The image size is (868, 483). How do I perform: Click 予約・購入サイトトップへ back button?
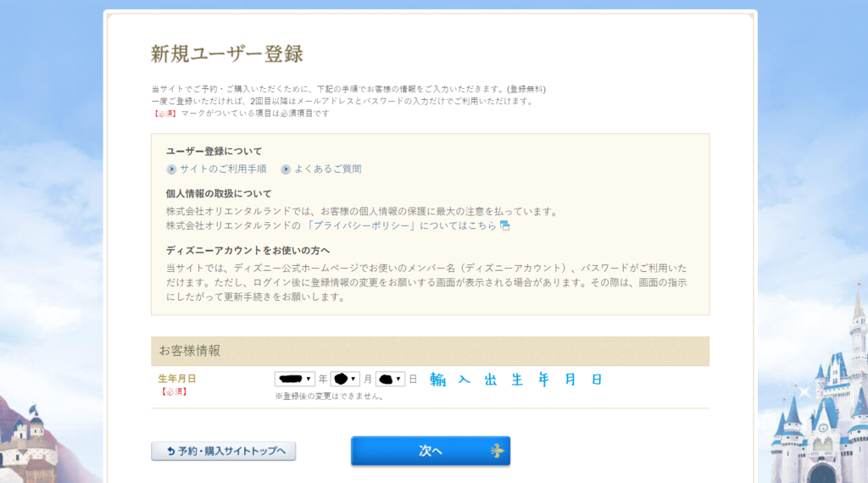[223, 451]
